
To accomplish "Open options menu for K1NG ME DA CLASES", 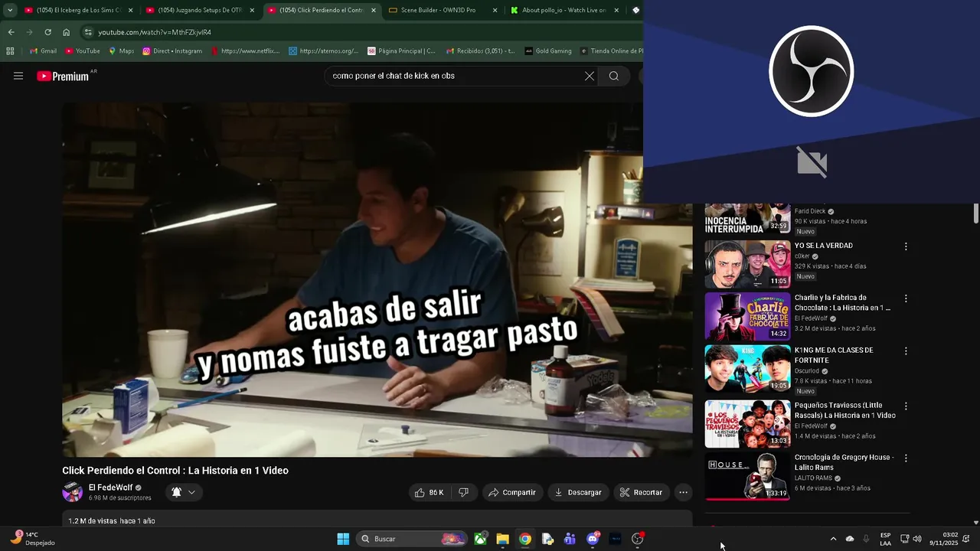I will (906, 351).
